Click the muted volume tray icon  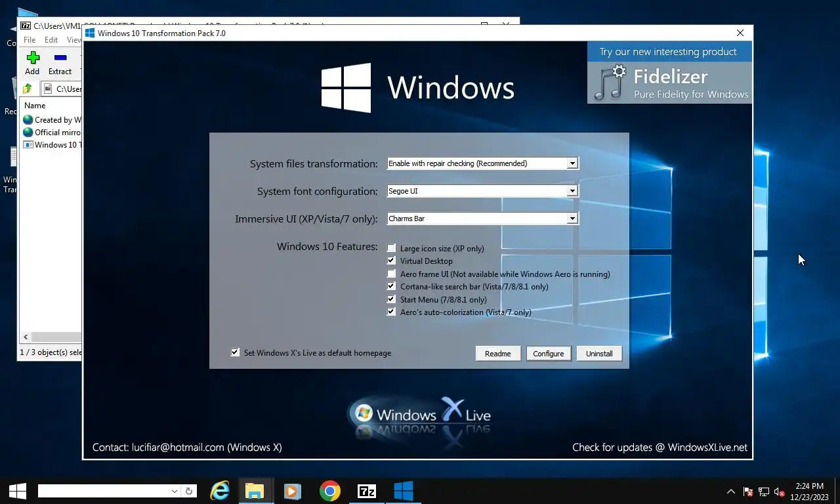tap(780, 492)
